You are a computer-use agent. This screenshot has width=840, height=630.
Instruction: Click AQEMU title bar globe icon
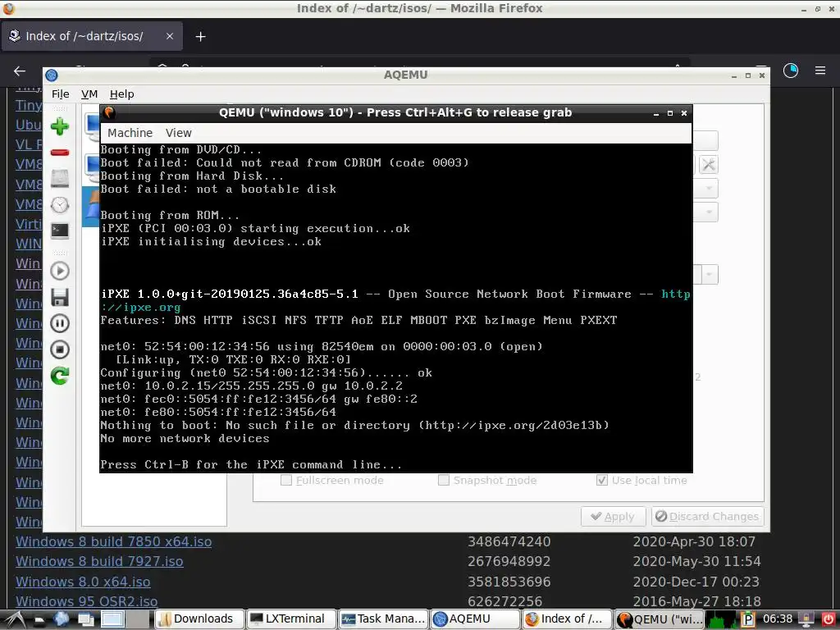point(52,75)
